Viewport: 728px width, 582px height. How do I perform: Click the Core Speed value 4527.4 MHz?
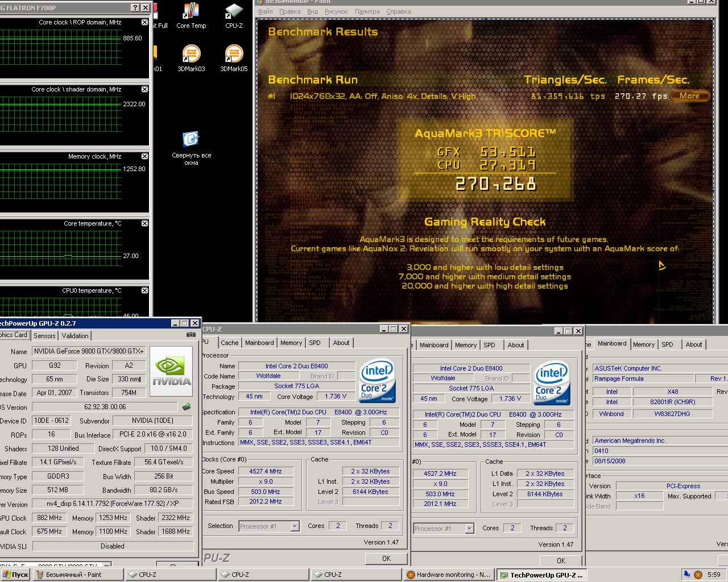(x=266, y=471)
